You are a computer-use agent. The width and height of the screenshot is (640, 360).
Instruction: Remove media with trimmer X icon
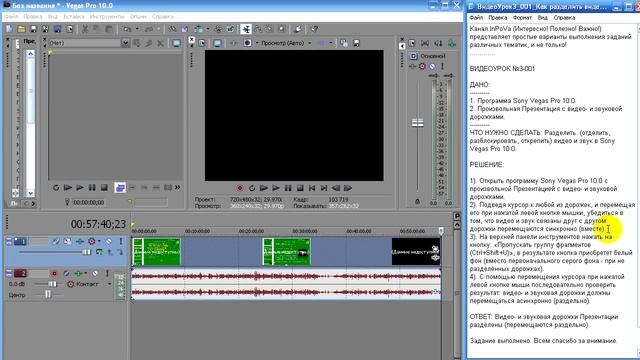(x=160, y=43)
